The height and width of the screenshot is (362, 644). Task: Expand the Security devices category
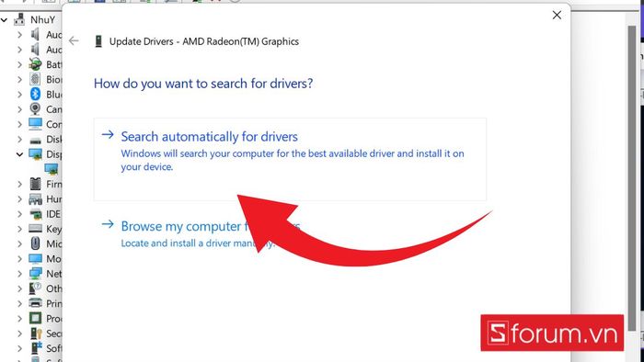(x=19, y=334)
